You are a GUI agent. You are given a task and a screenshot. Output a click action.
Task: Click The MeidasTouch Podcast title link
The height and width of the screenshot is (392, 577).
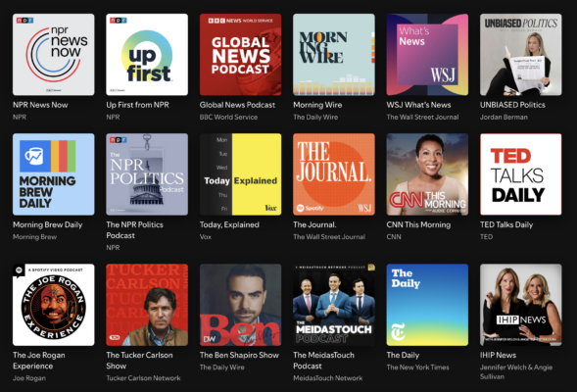(323, 361)
